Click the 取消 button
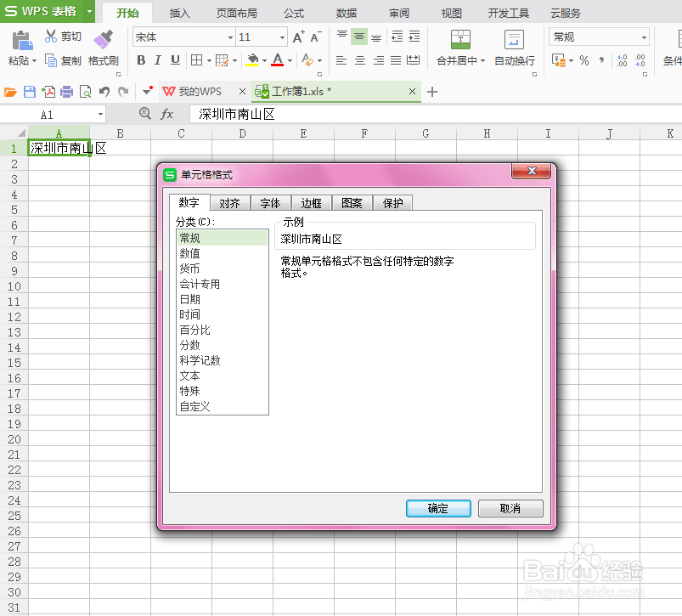Viewport: 682px width, 616px height. pos(510,508)
